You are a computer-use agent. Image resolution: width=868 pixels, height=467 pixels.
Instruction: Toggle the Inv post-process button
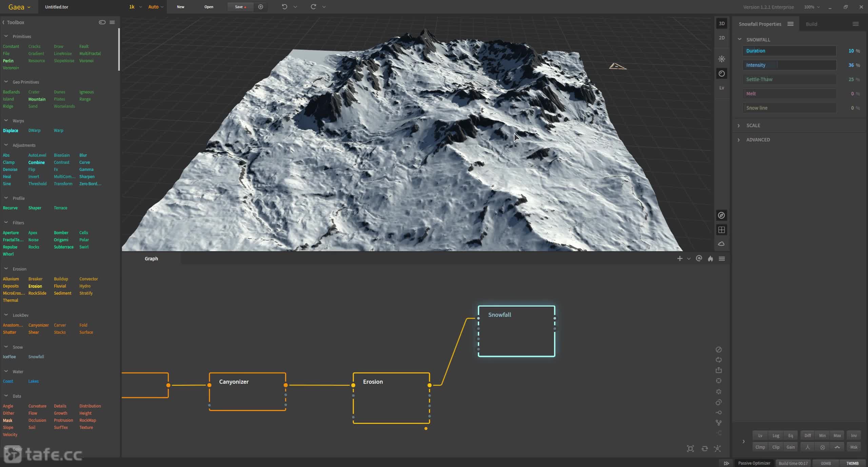(x=854, y=436)
